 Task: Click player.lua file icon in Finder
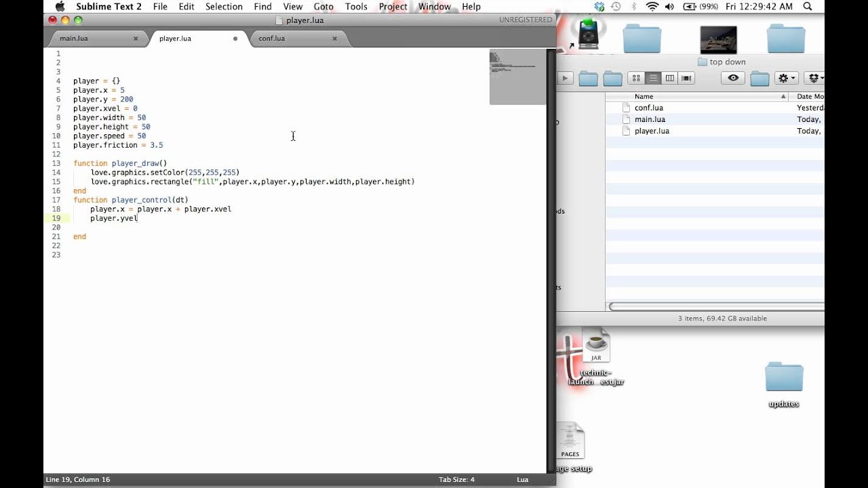[x=627, y=131]
